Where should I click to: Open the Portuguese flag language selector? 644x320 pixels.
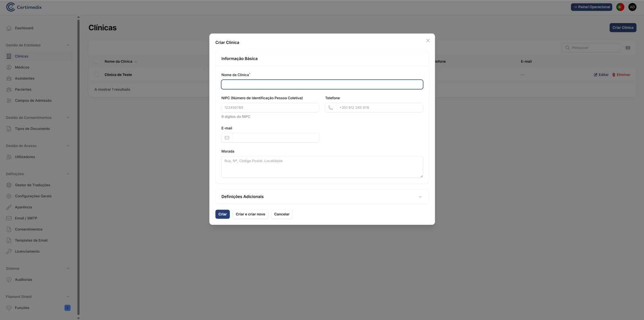point(620,7)
